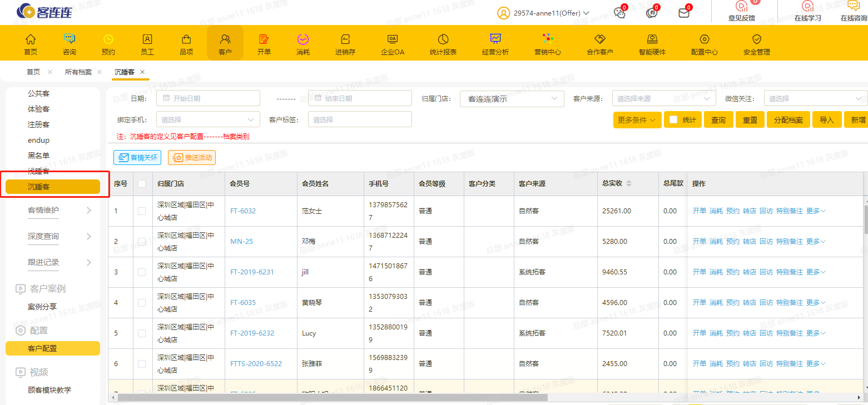Click the 查询 search button
This screenshot has height=405, width=868.
(x=718, y=119)
